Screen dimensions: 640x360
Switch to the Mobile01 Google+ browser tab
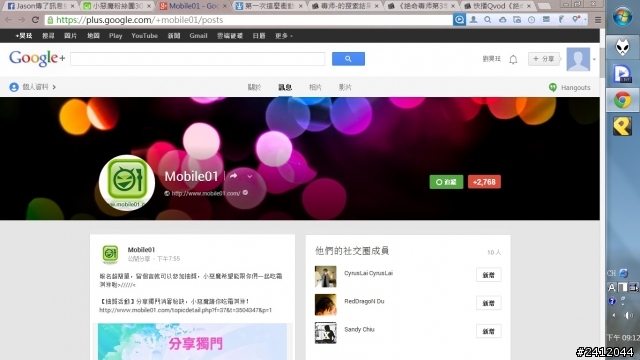[x=192, y=6]
